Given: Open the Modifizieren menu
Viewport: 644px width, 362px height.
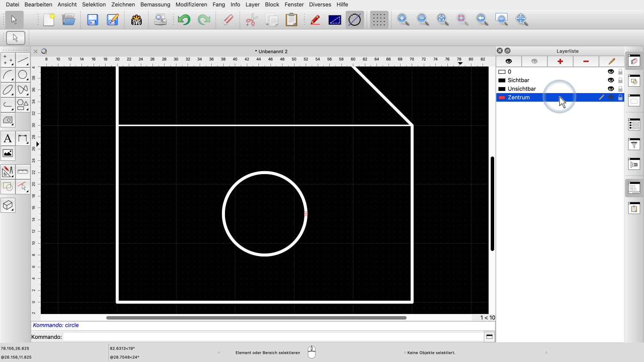Looking at the screenshot, I should (191, 4).
